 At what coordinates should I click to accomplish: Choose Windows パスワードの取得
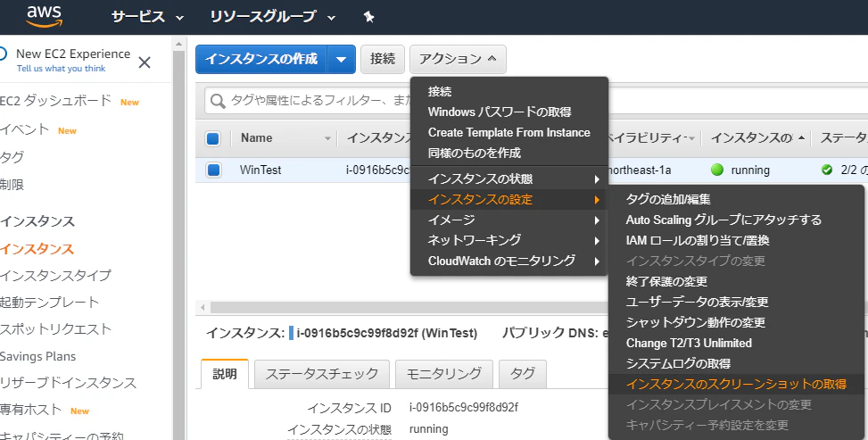point(500,112)
